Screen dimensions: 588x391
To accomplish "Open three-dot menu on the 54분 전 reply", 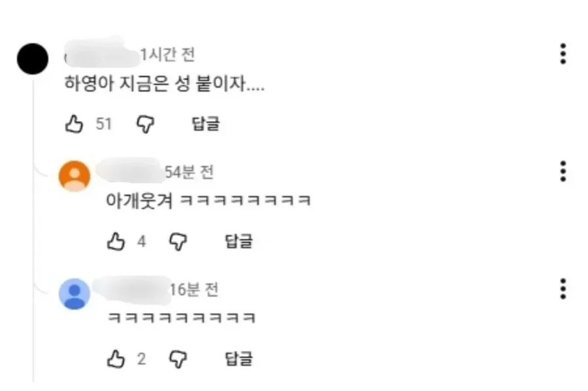I will click(563, 171).
